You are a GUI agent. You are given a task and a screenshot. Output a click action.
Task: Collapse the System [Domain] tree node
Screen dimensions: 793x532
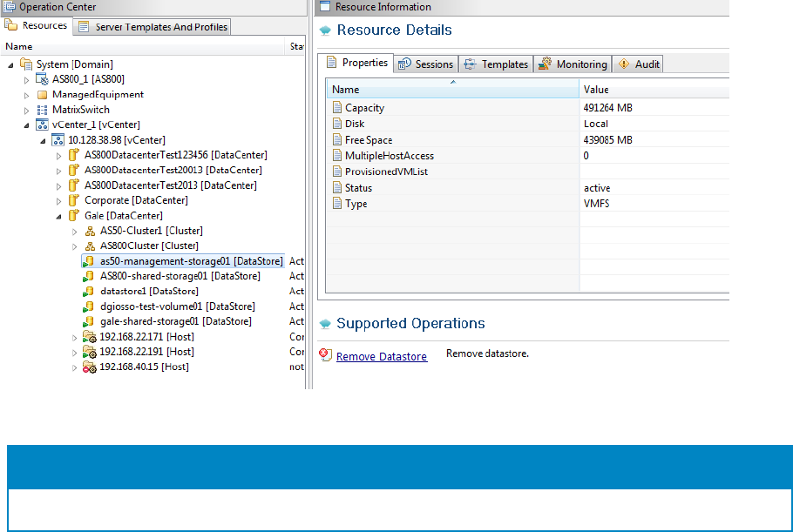pyautogui.click(x=10, y=64)
